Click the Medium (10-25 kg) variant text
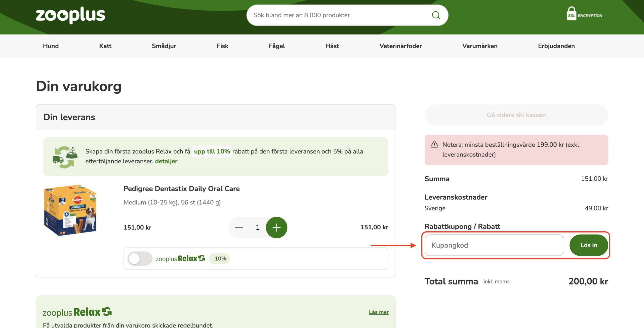The height and width of the screenshot is (328, 644). (x=172, y=202)
